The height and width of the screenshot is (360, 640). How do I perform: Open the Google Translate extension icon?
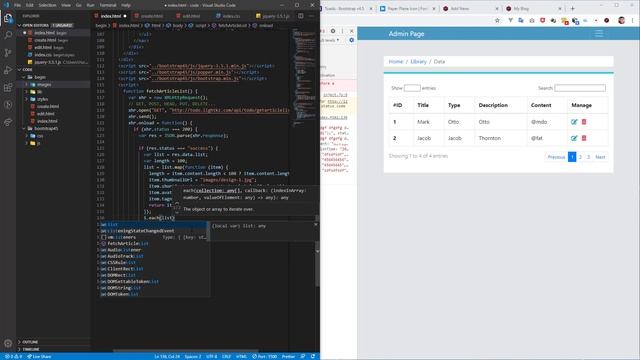[521, 20]
